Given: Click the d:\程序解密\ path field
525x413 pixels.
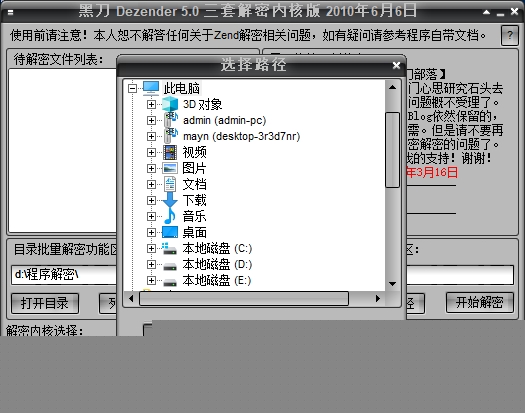Looking at the screenshot, I should (x=64, y=275).
